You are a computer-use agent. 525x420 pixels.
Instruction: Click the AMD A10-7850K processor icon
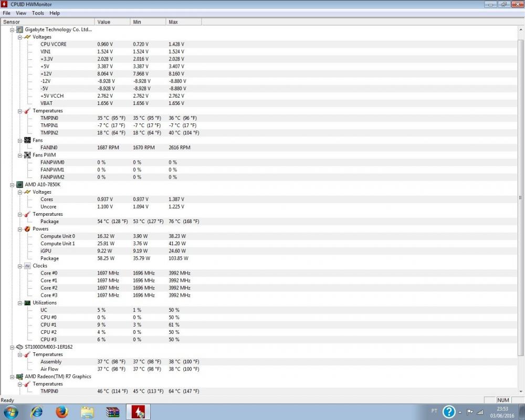pyautogui.click(x=20, y=185)
